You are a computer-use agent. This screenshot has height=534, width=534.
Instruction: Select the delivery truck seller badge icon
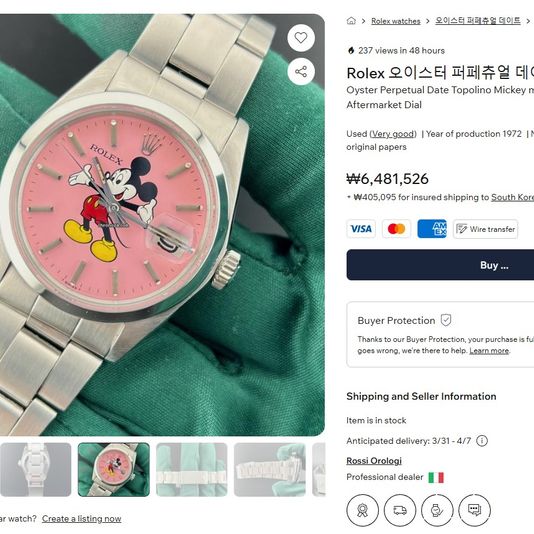[x=400, y=510]
